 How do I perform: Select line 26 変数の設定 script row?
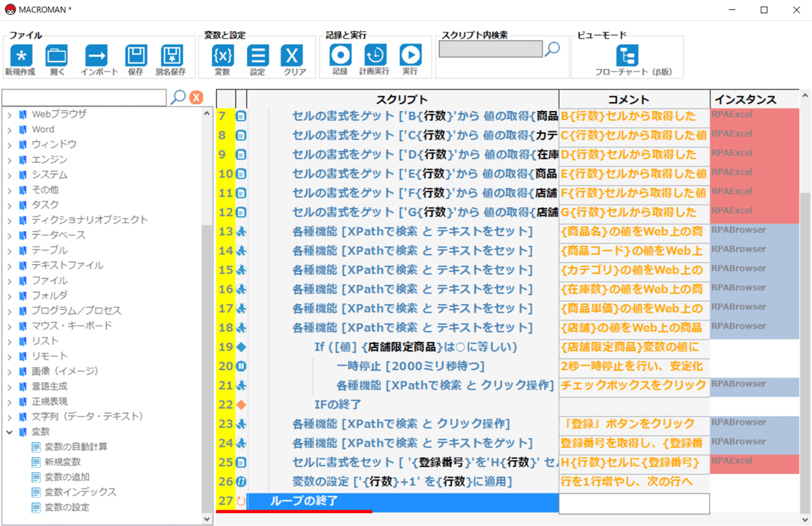pos(403,482)
